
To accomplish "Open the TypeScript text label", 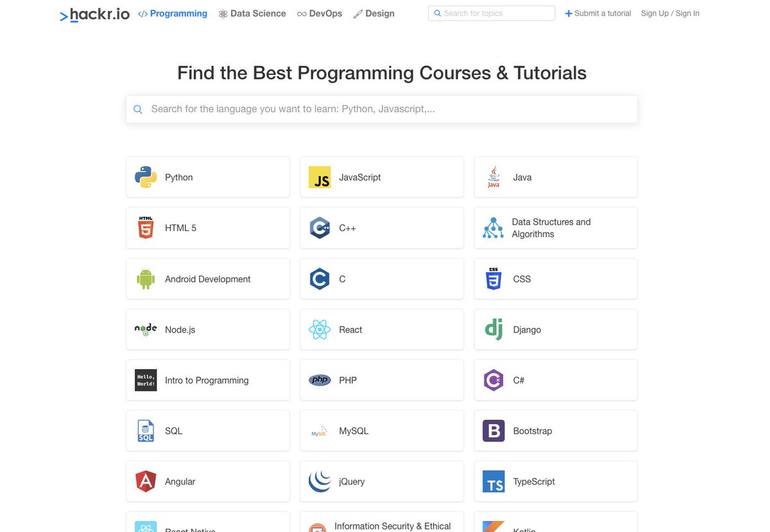I will click(x=534, y=482).
